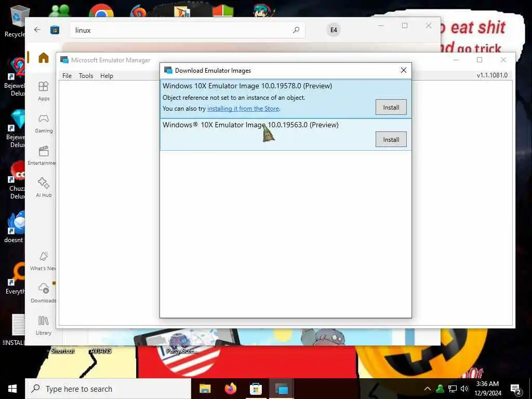Image resolution: width=532 pixels, height=399 pixels.
Task: Open the Help menu in Emulator Manager
Action: [107, 76]
